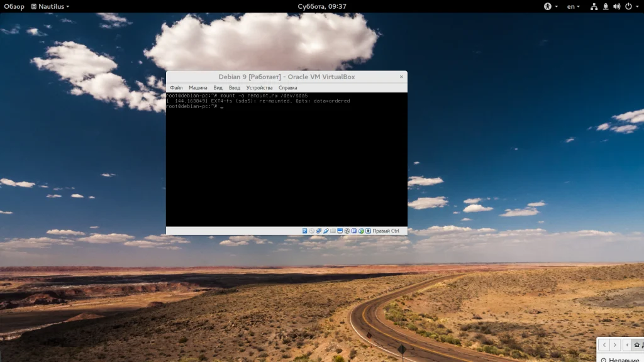The image size is (644, 362).
Task: Click the volume speaker icon in top bar
Action: [616, 6]
